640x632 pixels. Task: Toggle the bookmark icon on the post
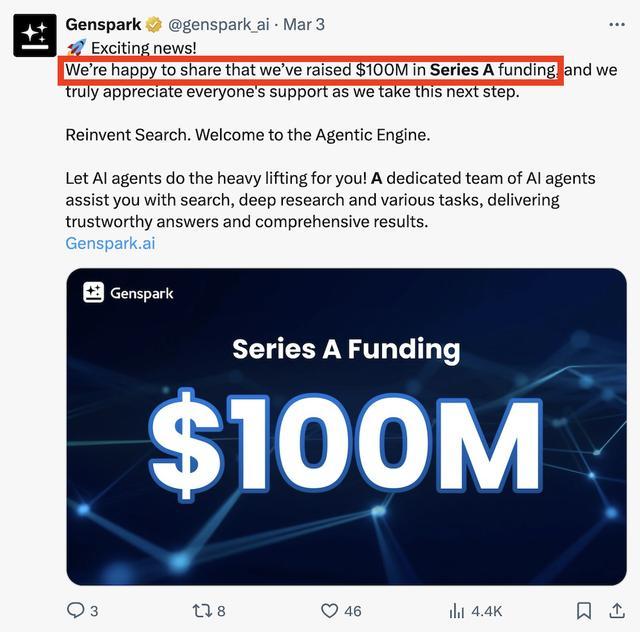coord(584,610)
